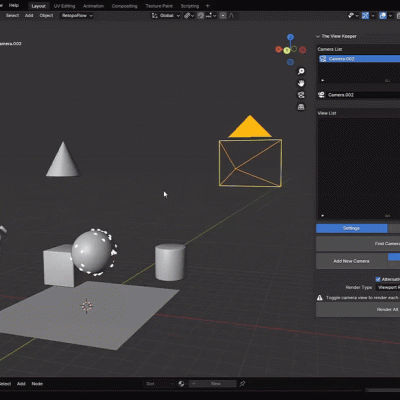Select the orange camera frame object
400x400 pixels.
(x=250, y=163)
